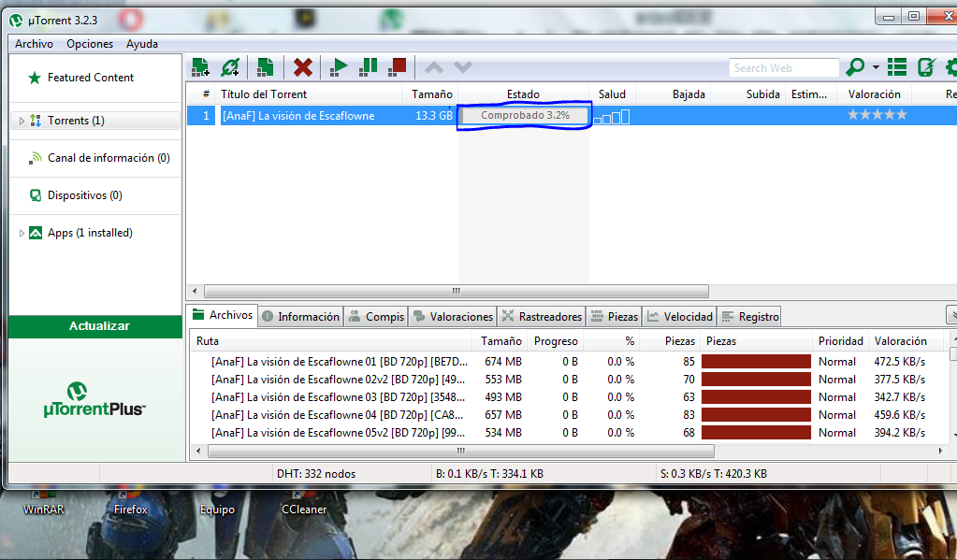Viewport: 957px width, 560px height.
Task: Open the search engine dropdown arrow
Action: pos(876,67)
